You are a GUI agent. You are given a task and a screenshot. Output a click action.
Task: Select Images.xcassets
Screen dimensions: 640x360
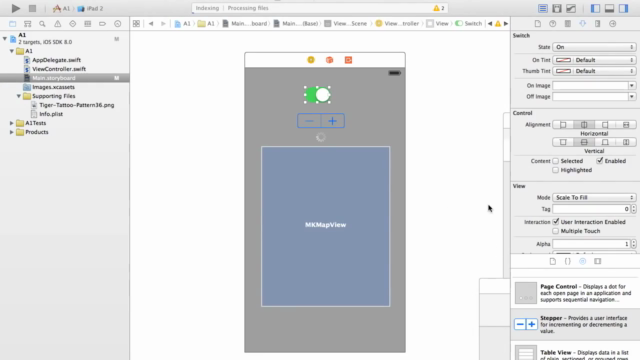[53, 87]
